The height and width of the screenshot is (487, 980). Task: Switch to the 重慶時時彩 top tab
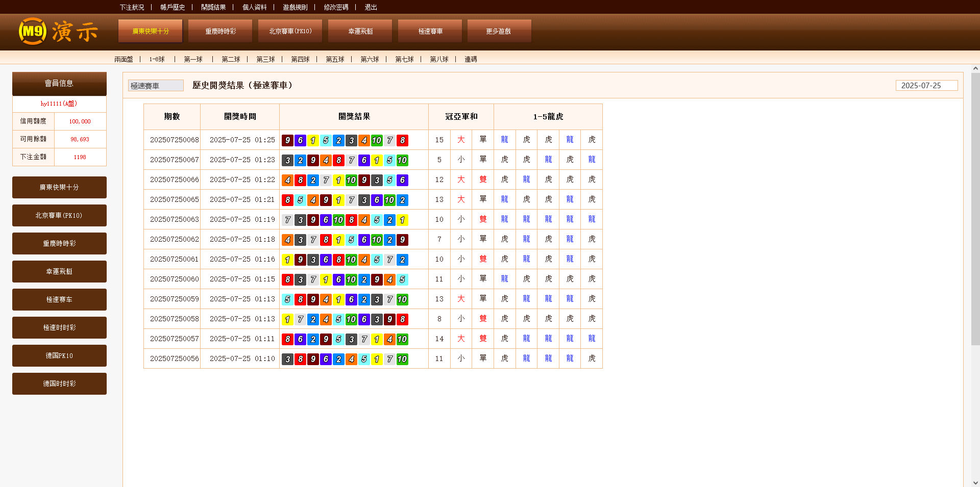tap(220, 31)
